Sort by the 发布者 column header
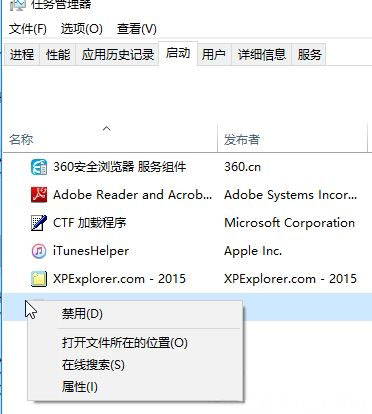This screenshot has height=414, width=372. 292,139
